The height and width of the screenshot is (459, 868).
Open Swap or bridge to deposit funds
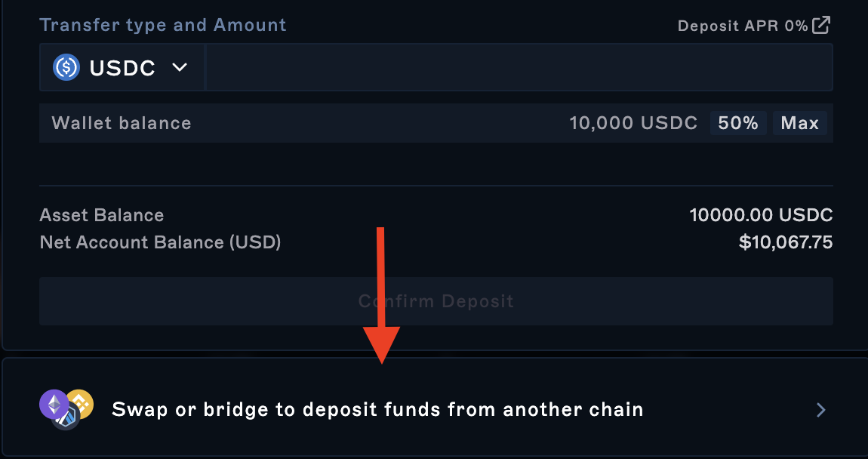377,410
